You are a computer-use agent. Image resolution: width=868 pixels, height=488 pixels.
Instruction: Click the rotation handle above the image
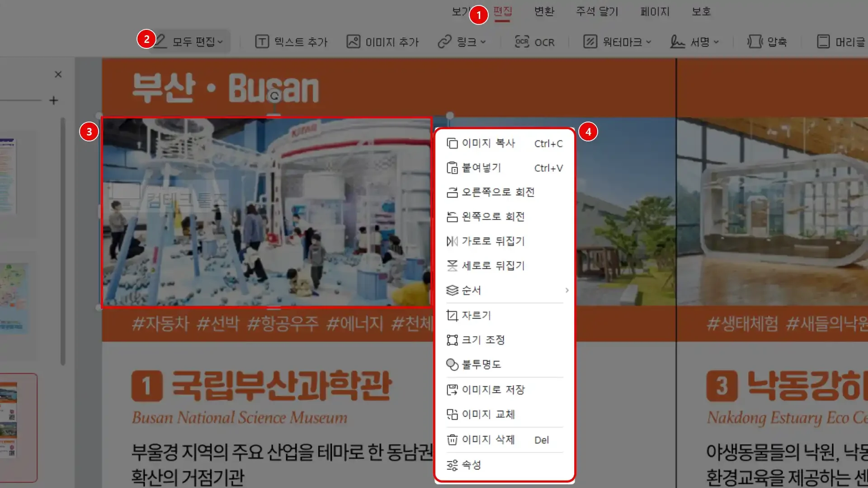pos(274,96)
